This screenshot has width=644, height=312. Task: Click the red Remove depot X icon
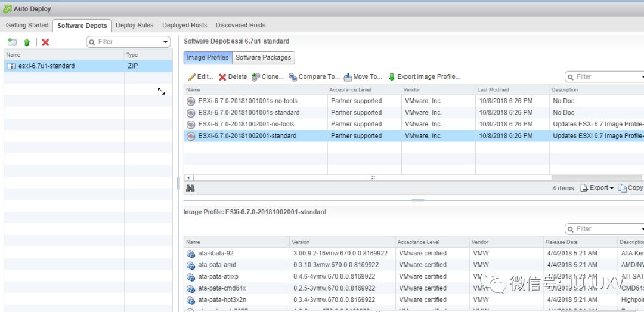[x=45, y=42]
